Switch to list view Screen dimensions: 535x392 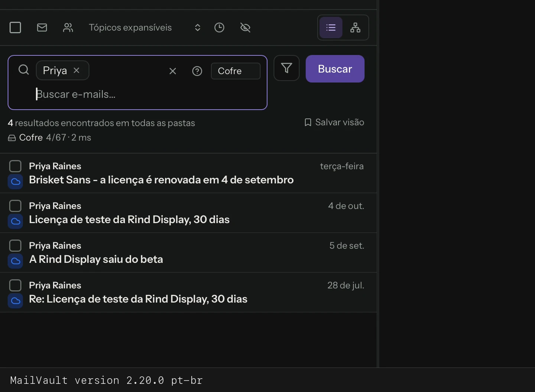coord(331,27)
